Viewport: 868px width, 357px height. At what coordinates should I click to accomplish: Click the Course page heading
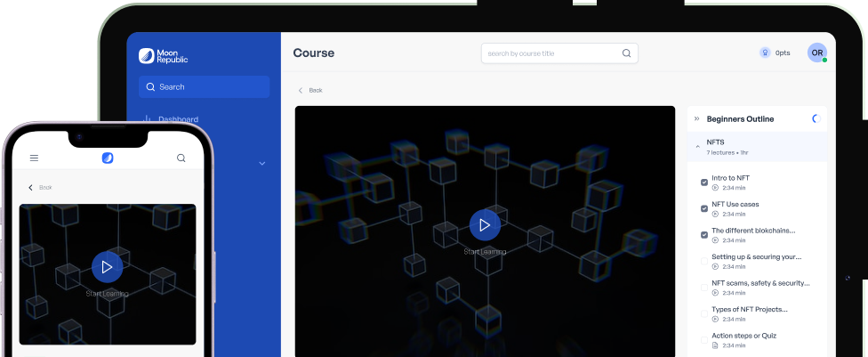click(x=314, y=53)
